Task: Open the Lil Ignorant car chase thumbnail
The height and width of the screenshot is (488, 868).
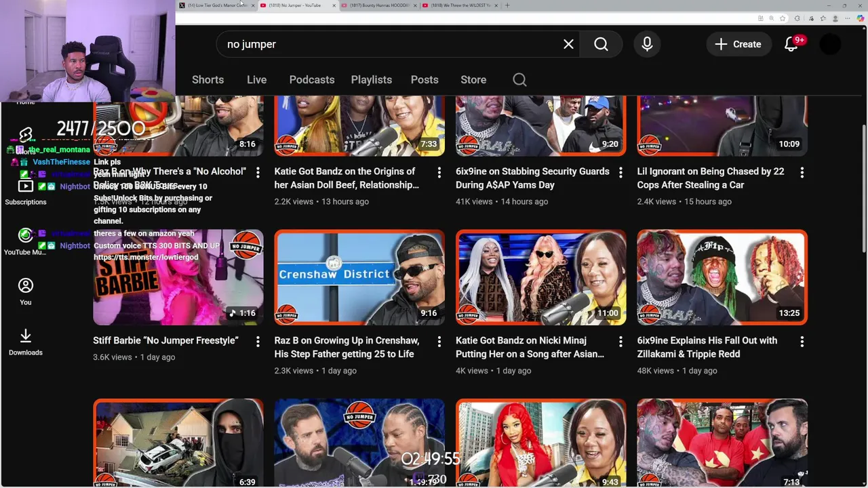Action: (x=722, y=126)
